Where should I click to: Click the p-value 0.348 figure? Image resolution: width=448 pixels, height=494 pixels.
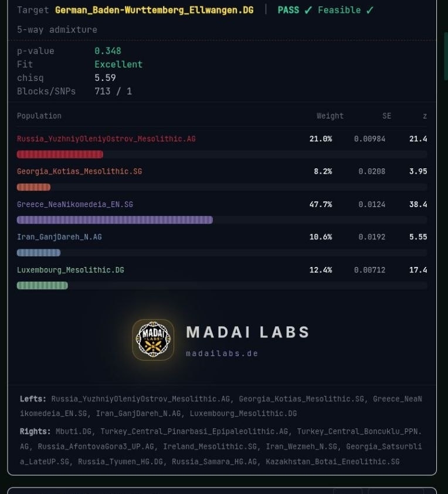click(108, 51)
